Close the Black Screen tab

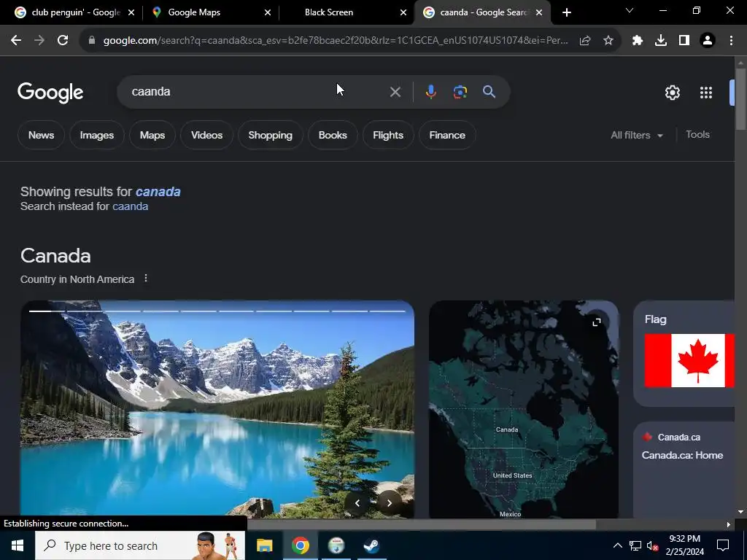(x=403, y=13)
